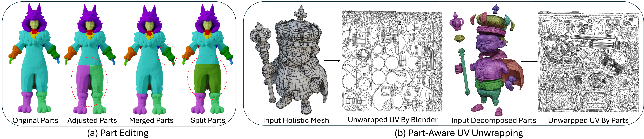Click the 'Merged Parts' label

(x=151, y=121)
